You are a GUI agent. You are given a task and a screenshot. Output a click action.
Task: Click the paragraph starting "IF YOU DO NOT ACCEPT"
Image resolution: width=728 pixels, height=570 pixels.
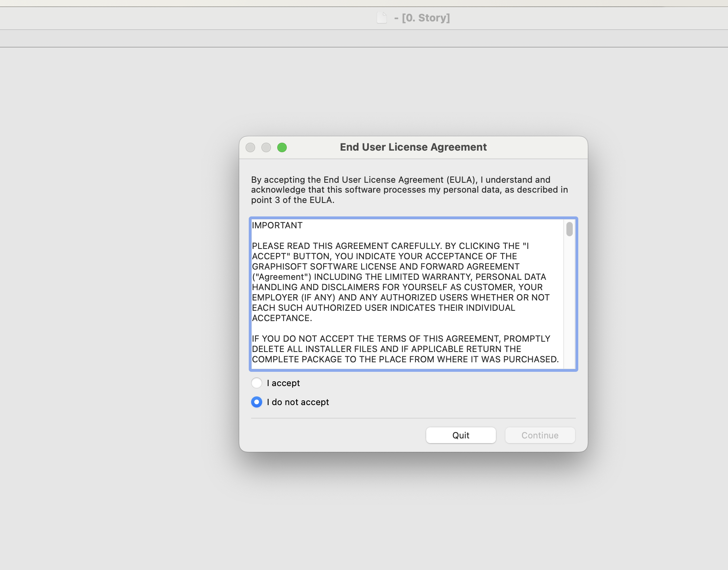pyautogui.click(x=405, y=349)
